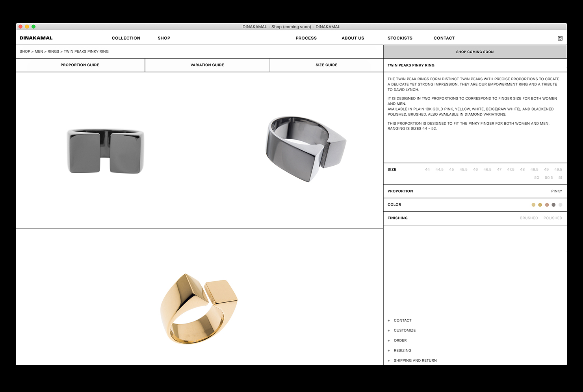This screenshot has width=583, height=392.
Task: Click the SHOP COMING SOON button
Action: pos(475,52)
